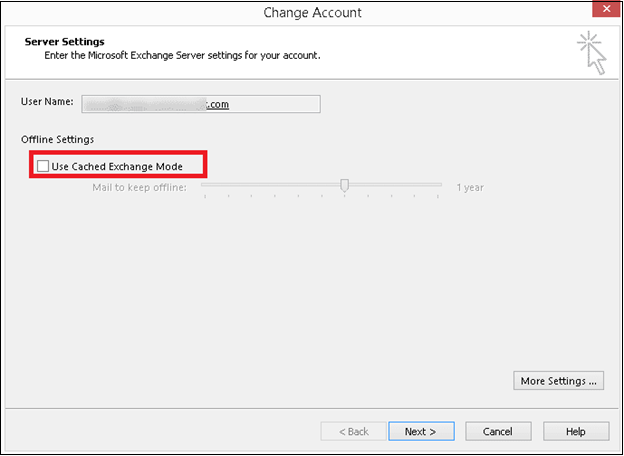Click the User Name input field
This screenshot has width=624, height=456.
(200, 104)
